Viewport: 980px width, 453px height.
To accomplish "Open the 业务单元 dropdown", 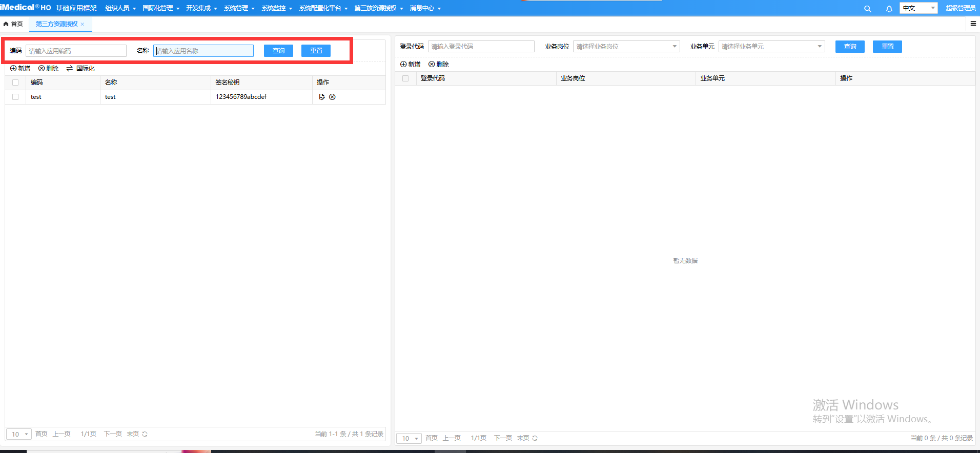I will click(771, 47).
